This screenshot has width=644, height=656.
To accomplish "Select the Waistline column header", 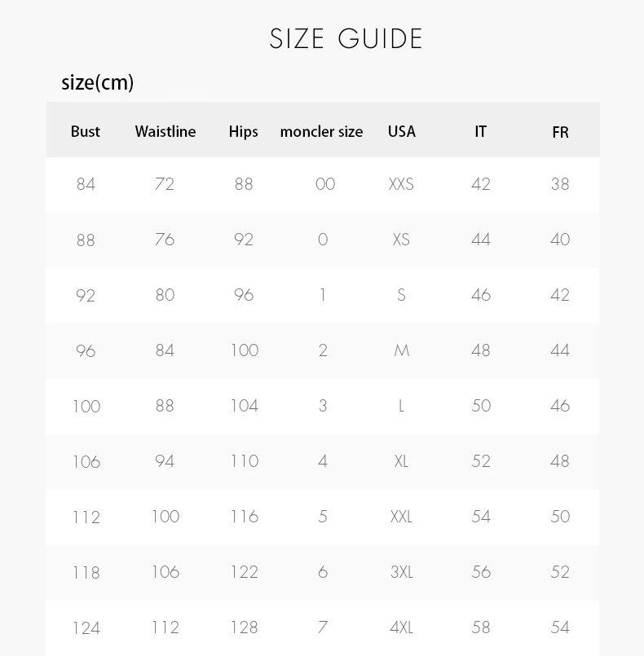I will pos(165,132).
